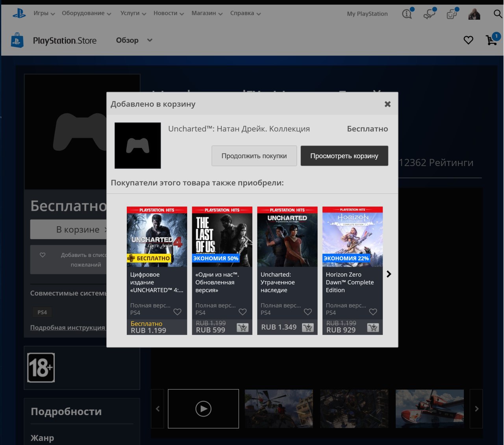504x445 pixels.
Task: Expand the Услуги menu
Action: tap(133, 13)
